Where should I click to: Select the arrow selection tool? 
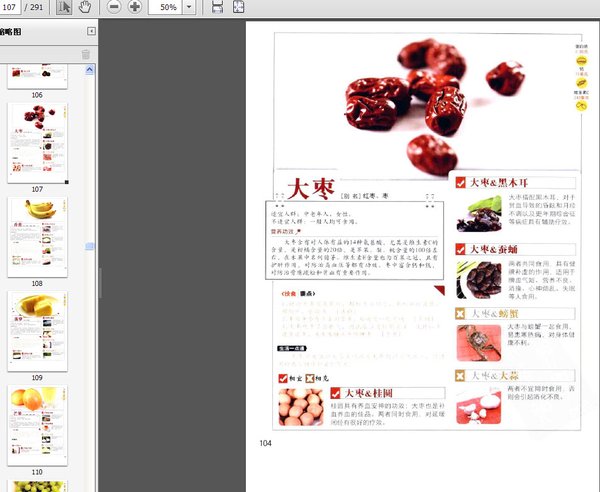pyautogui.click(x=64, y=7)
